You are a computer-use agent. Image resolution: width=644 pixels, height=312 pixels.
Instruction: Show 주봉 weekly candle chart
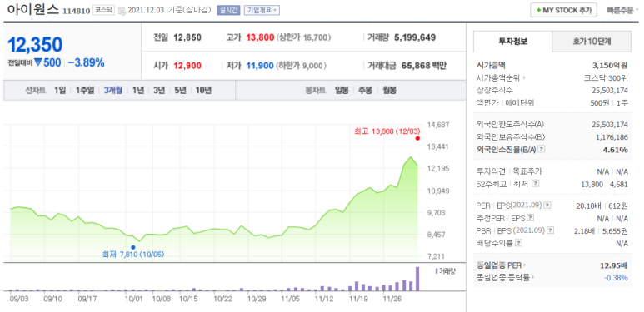[x=365, y=90]
